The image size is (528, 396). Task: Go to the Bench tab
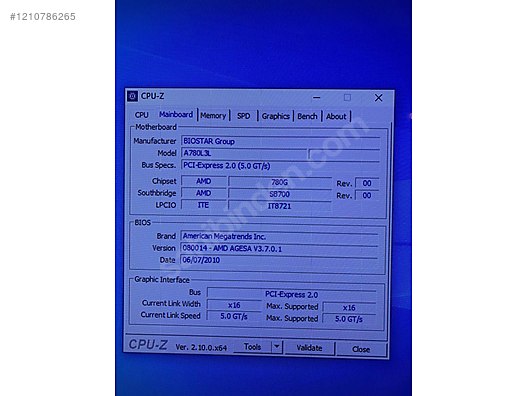coord(307,117)
